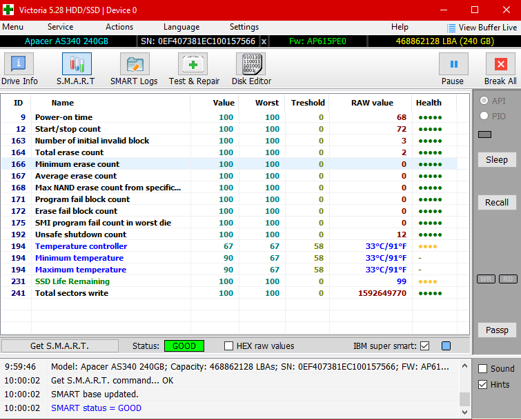
Task: Enable the Sound checkbox
Action: 483,368
